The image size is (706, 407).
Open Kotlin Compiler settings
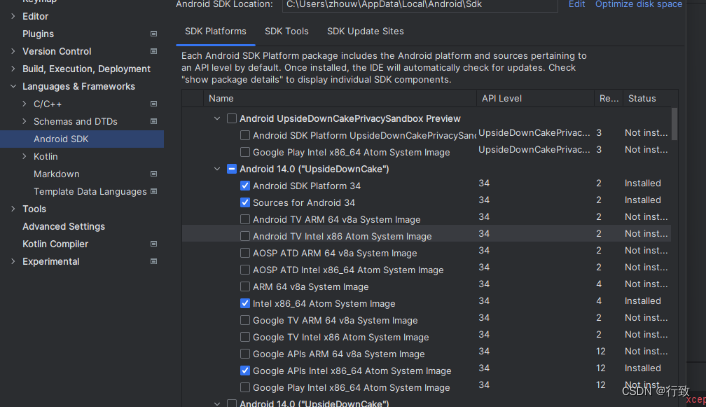(x=55, y=244)
